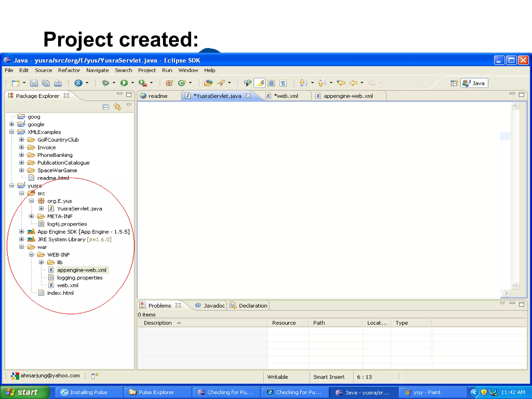
Task: Open the Windows start button
Action: coord(25,392)
